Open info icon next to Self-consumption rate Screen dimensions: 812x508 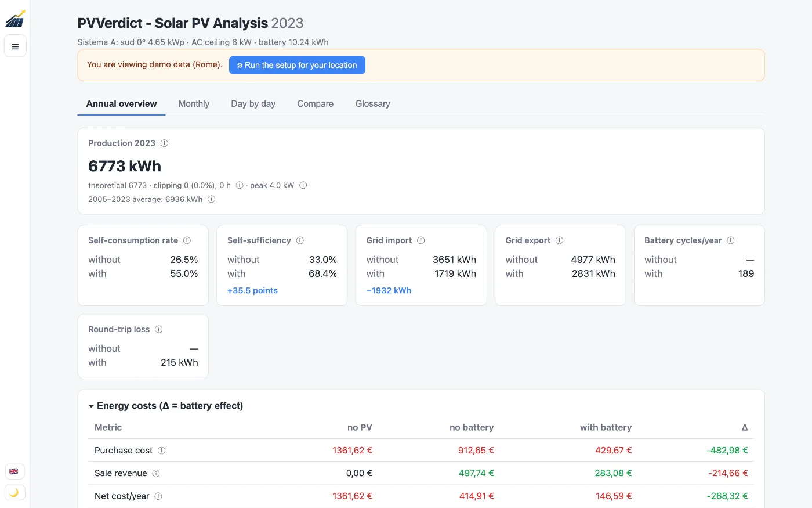[x=187, y=240]
